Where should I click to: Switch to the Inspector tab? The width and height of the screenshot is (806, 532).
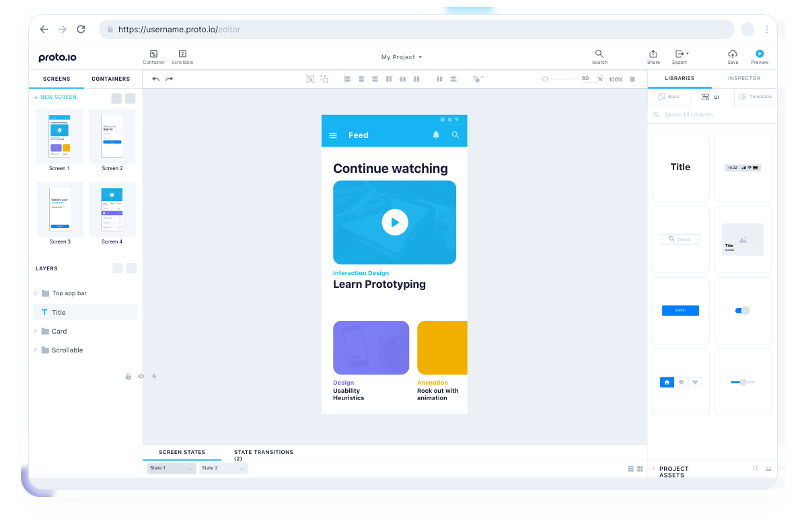pos(744,79)
